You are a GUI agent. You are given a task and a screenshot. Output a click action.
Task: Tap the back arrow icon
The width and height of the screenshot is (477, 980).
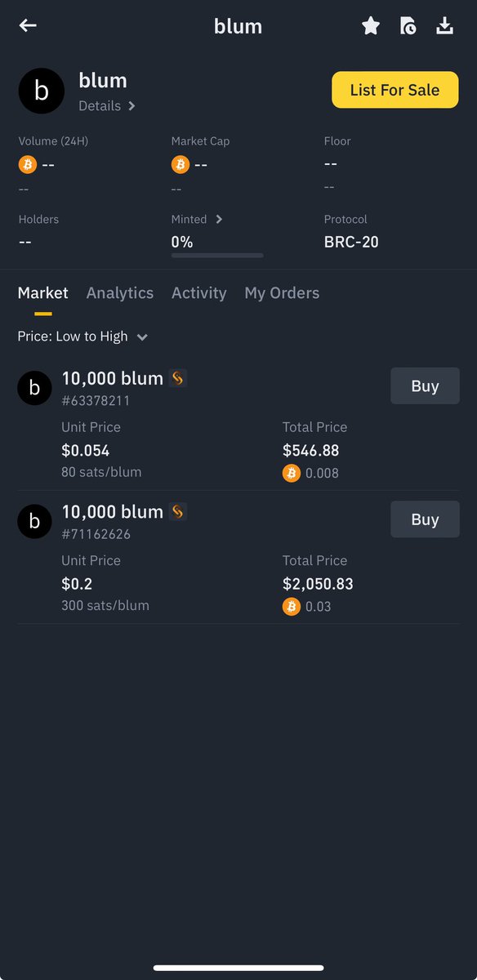pyautogui.click(x=28, y=25)
